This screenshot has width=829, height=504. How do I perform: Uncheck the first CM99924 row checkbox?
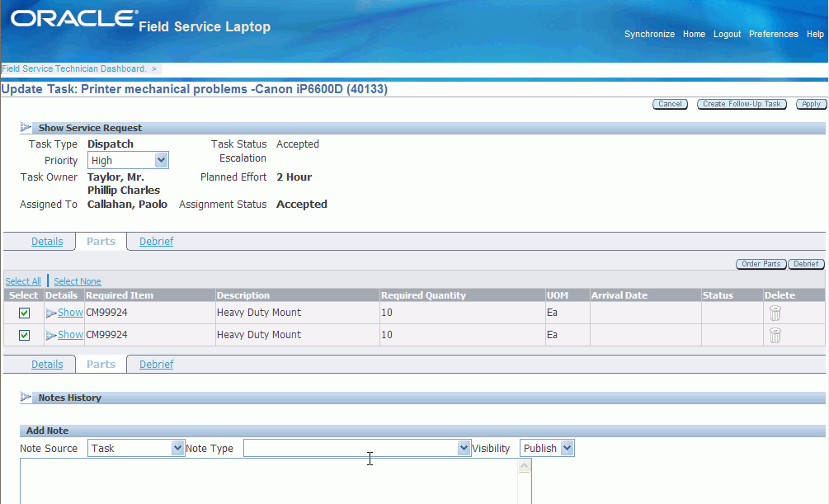click(x=24, y=313)
